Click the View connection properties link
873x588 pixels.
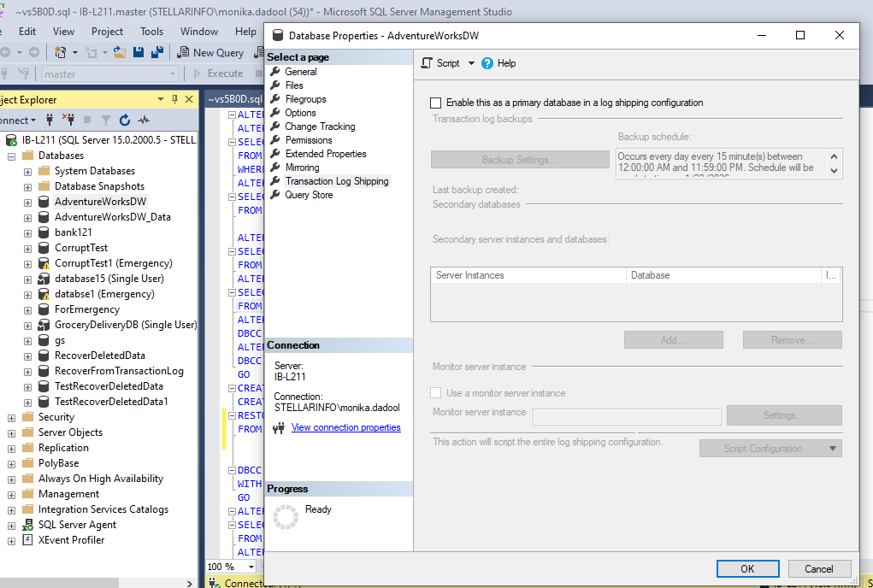pyautogui.click(x=345, y=427)
